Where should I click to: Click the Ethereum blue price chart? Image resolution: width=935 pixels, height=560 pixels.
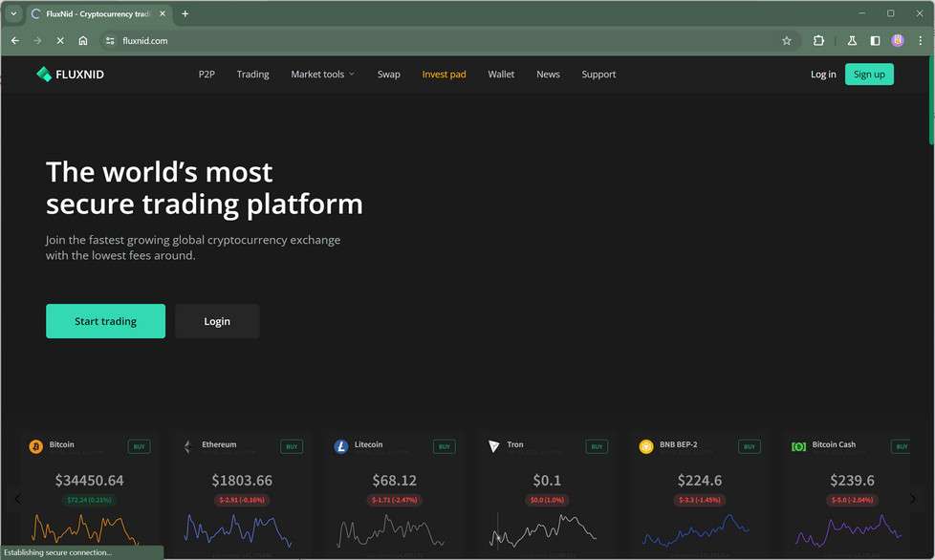click(x=238, y=529)
